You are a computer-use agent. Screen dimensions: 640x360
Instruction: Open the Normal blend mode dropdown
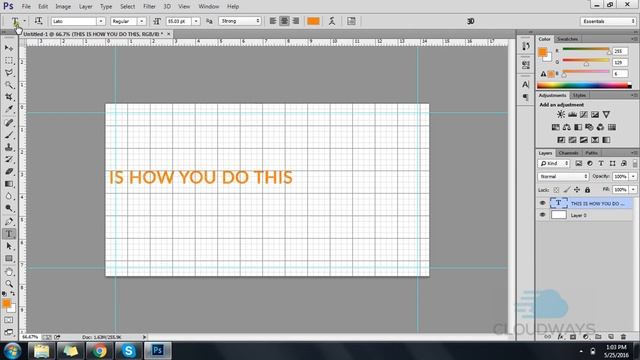pyautogui.click(x=563, y=176)
